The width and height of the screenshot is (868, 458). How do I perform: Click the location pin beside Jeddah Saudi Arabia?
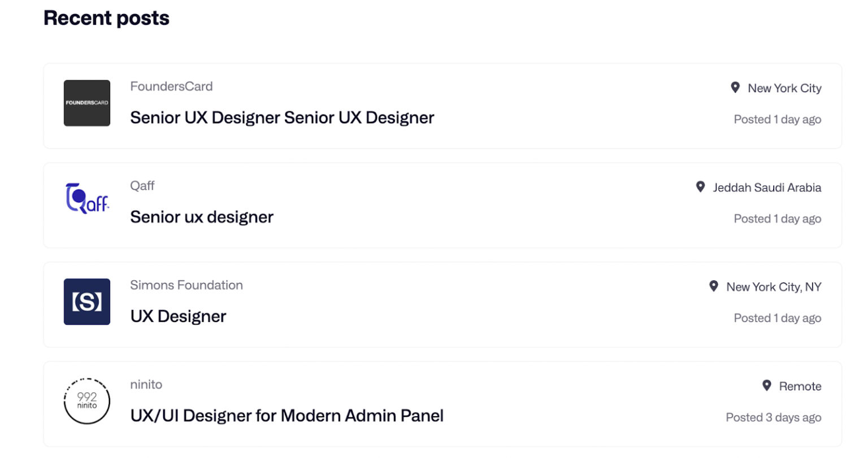click(x=700, y=186)
